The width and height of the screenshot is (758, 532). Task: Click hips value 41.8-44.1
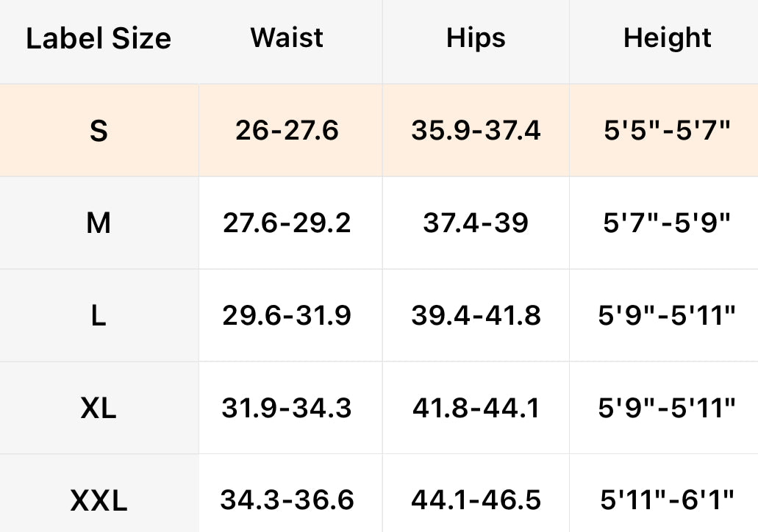476,408
